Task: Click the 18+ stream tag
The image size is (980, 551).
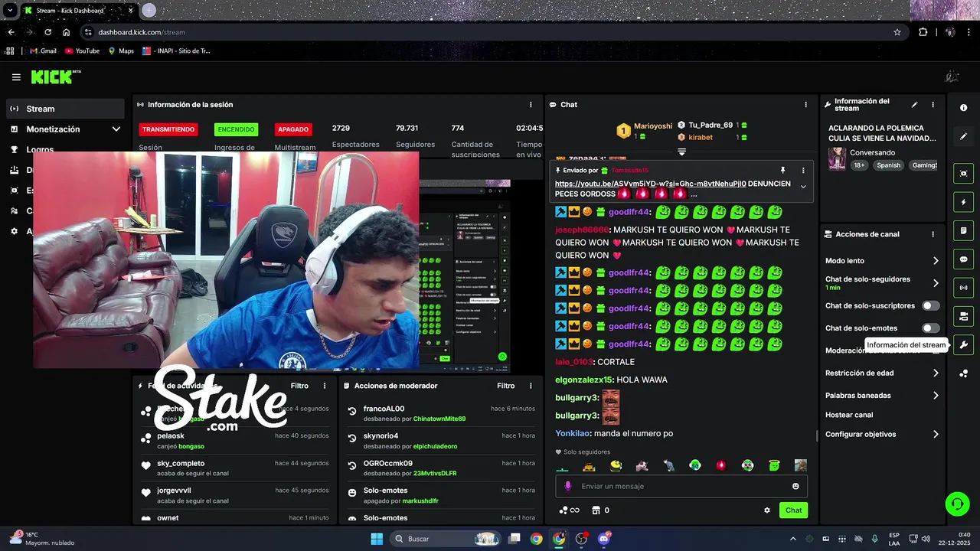Action: [x=859, y=165]
